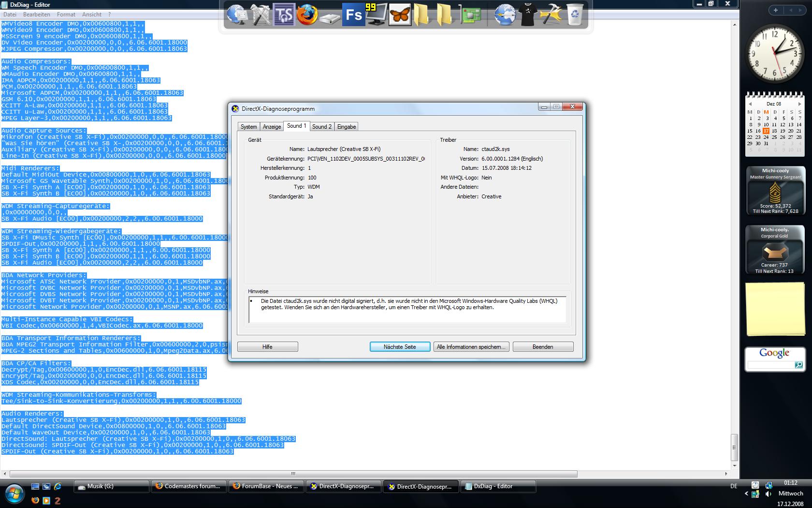This screenshot has width=812, height=508.
Task: Switch to the Sound 2 tab
Action: 322,127
